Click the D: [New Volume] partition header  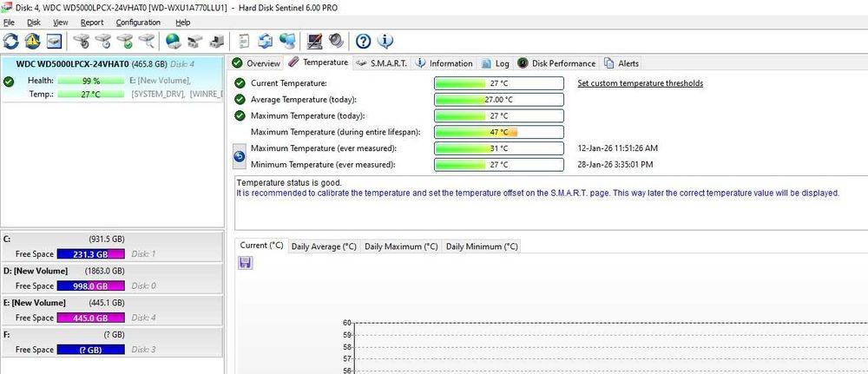coord(36,271)
